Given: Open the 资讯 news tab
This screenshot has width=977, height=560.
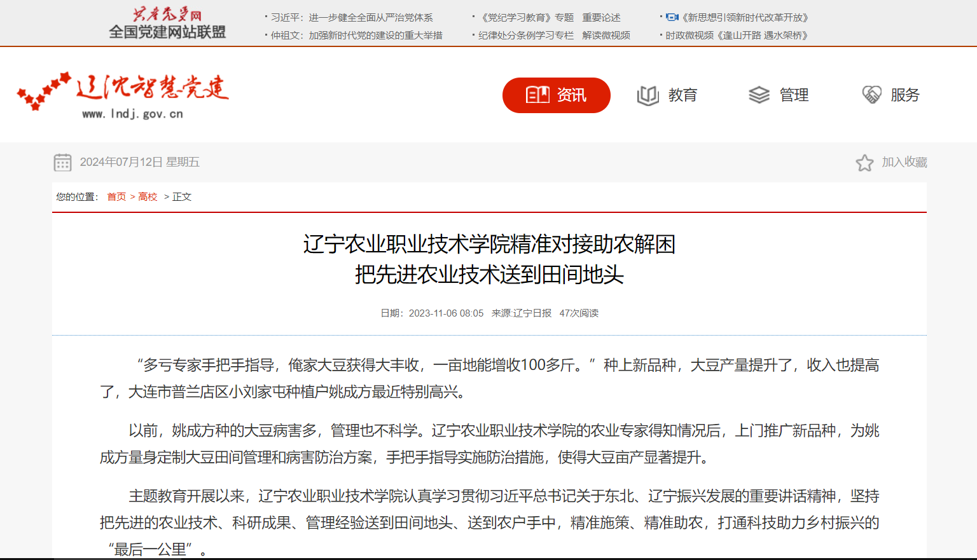Looking at the screenshot, I should (x=557, y=95).
